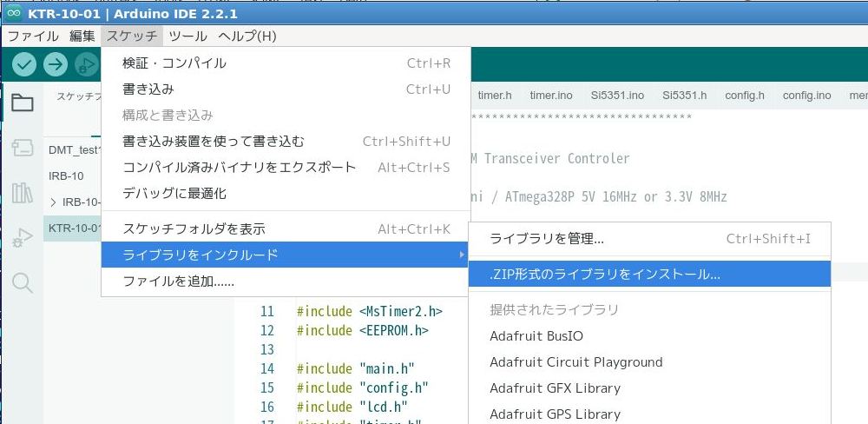Image resolution: width=868 pixels, height=424 pixels.
Task: Select 書き込み装置を使って書き込む
Action: click(286, 142)
